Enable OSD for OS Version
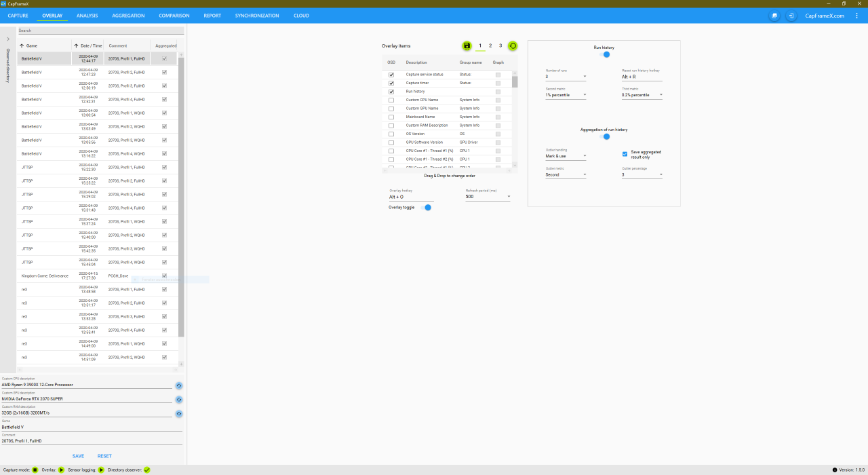This screenshot has width=868, height=475. pos(391,134)
